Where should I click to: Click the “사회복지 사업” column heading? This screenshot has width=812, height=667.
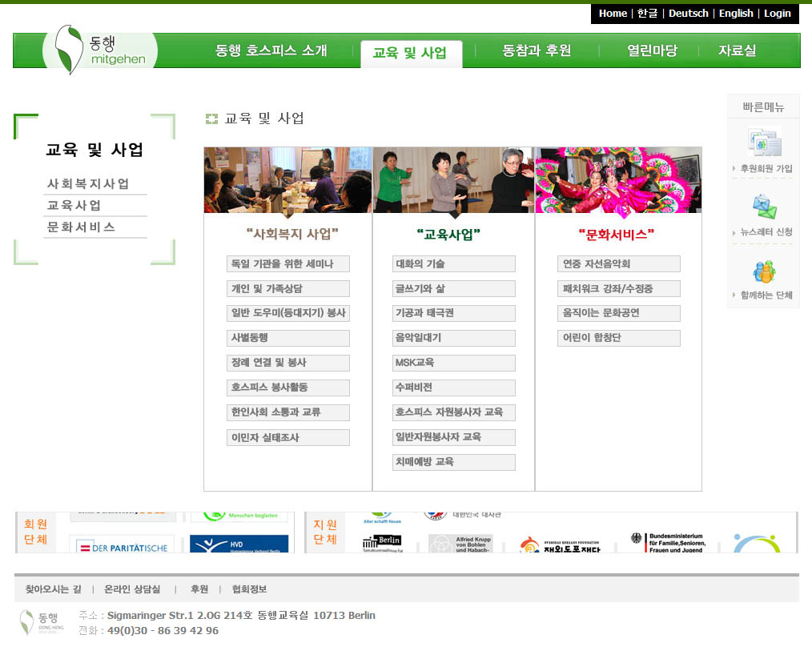tap(292, 234)
